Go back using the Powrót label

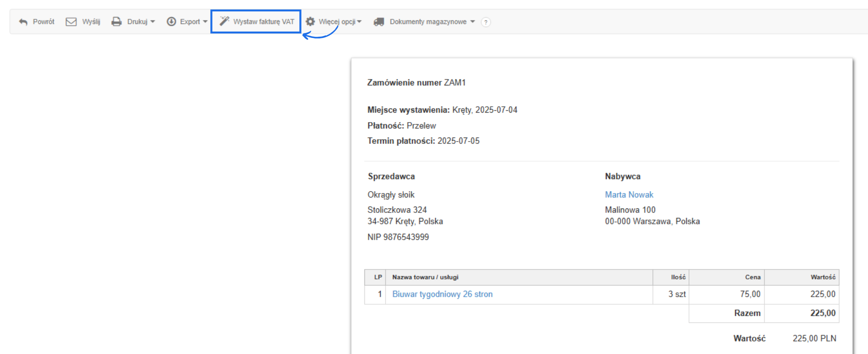pos(43,22)
